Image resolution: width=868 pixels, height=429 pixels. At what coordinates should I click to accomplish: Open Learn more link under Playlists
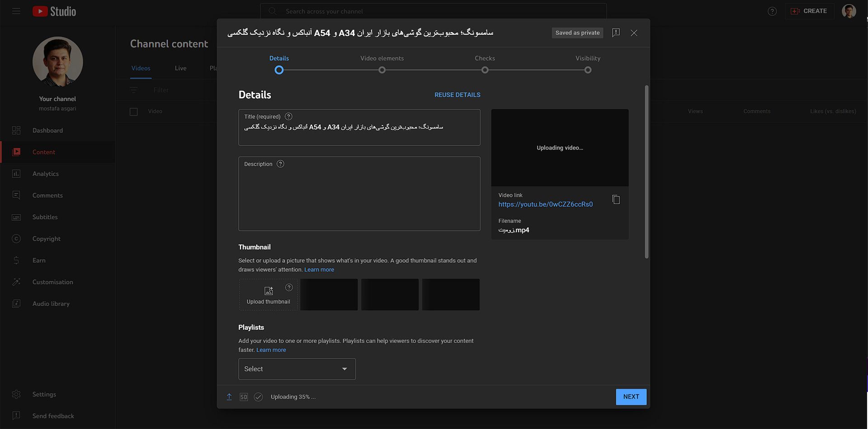tap(271, 350)
